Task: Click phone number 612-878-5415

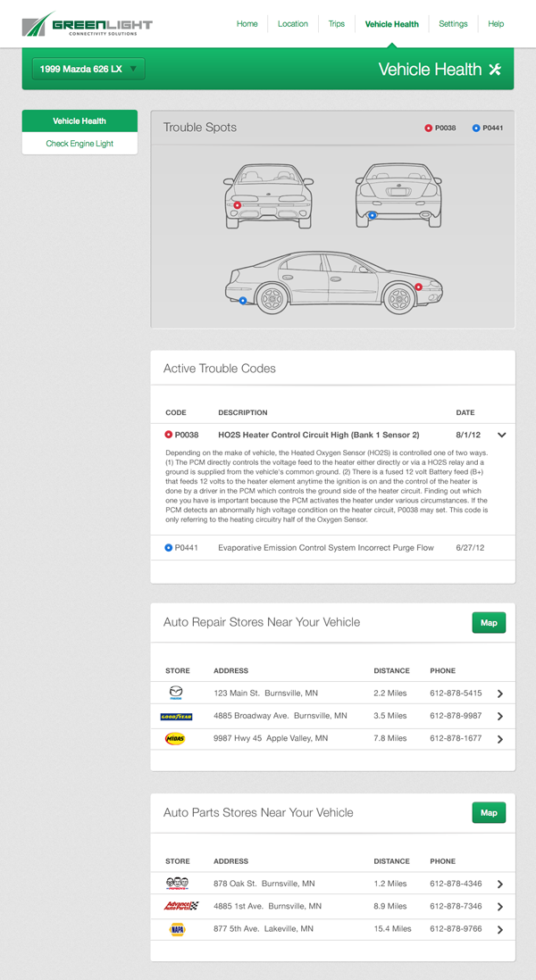Action: pos(456,693)
